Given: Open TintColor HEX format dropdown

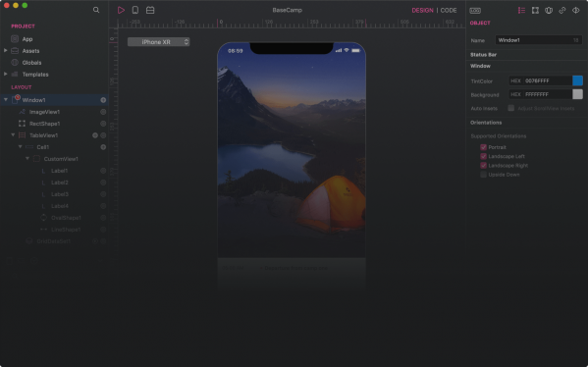Looking at the screenshot, I should click(515, 81).
